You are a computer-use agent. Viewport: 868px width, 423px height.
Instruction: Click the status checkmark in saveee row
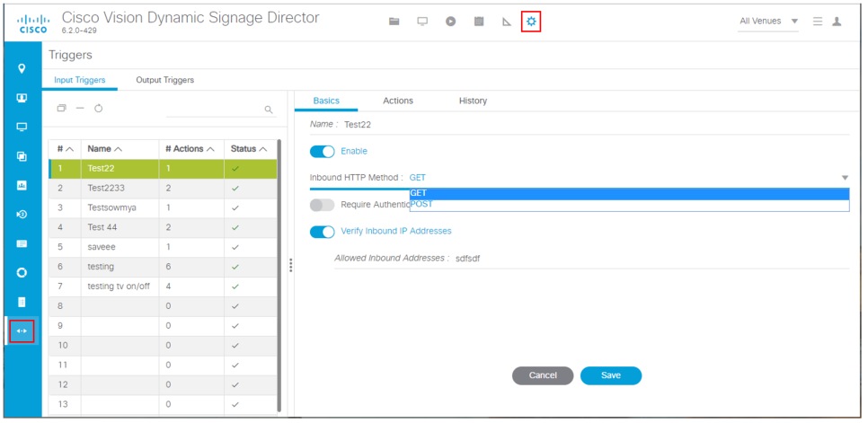pos(235,248)
